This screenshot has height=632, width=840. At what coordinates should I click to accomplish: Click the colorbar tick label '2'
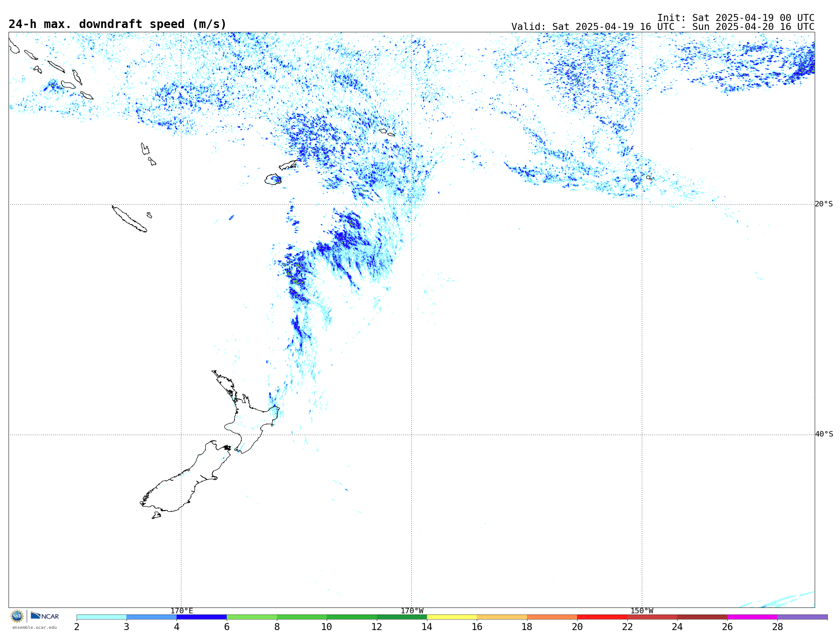(77, 627)
